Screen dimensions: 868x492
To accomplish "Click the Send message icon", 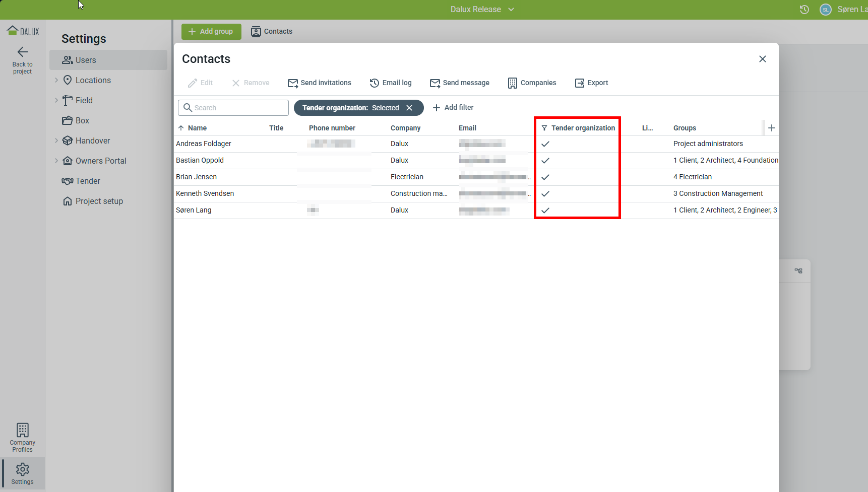I will 435,83.
